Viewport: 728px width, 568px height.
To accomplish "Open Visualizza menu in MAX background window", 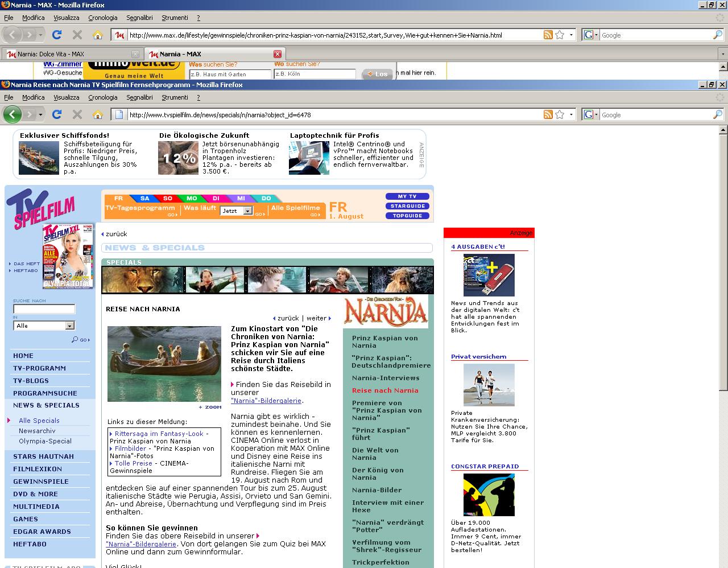I will 67,18.
